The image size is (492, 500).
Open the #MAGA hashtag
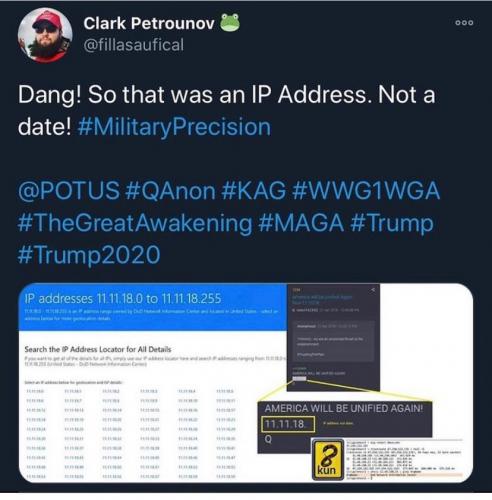[301, 223]
